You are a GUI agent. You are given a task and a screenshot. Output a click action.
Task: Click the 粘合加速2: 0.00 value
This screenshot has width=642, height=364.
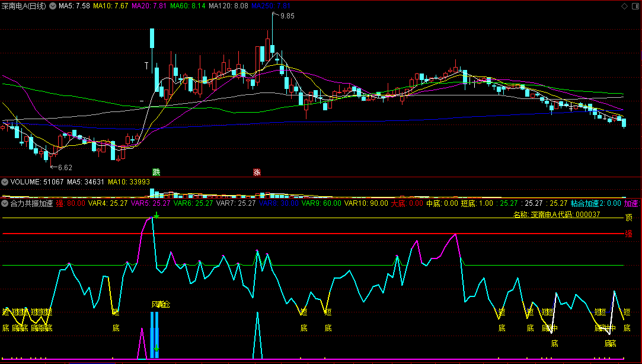[596, 203]
